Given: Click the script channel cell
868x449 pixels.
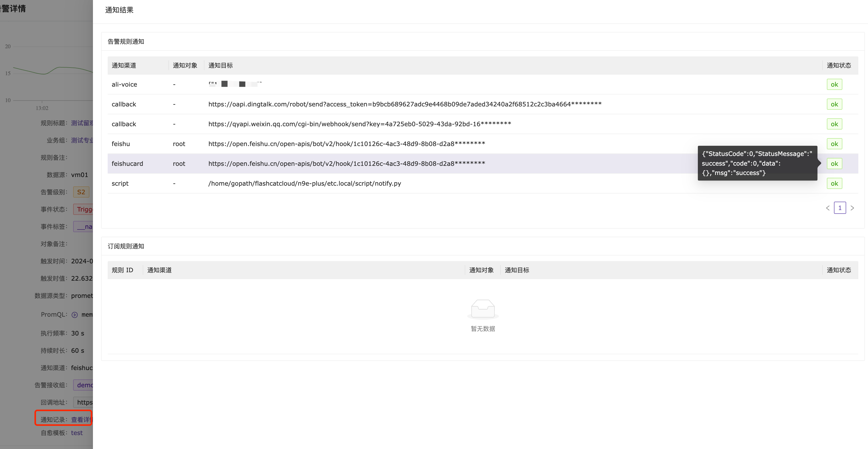Looking at the screenshot, I should point(120,184).
